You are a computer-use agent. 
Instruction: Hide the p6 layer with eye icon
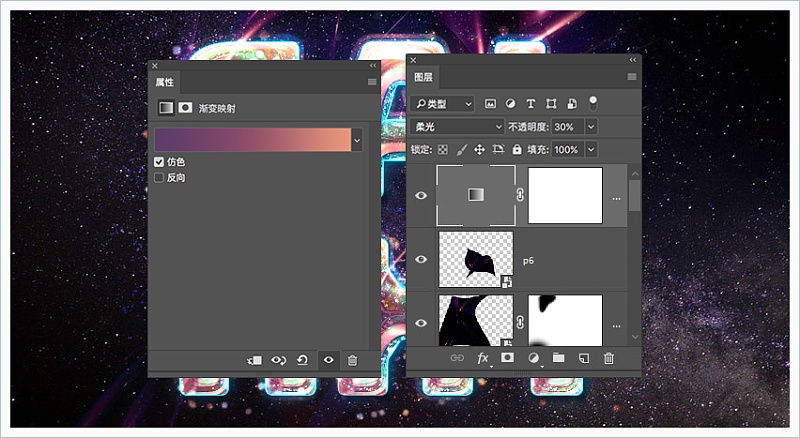(x=421, y=260)
